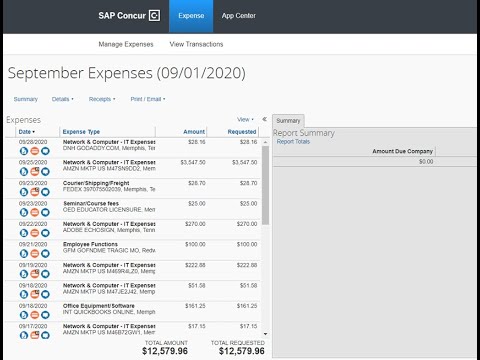Click the expenses list scrollbar thumb
This screenshot has width=480, height=360.
265,185
